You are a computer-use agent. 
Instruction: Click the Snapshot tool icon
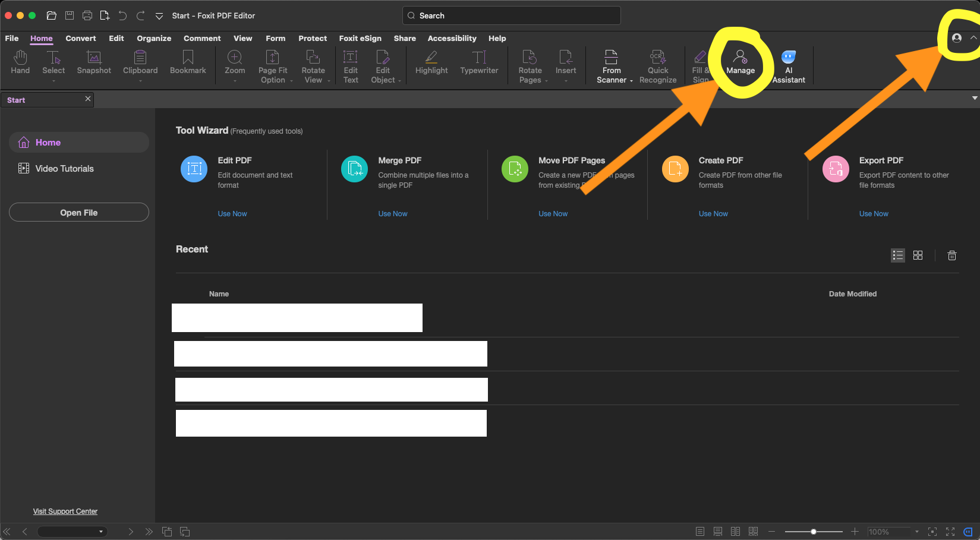94,58
